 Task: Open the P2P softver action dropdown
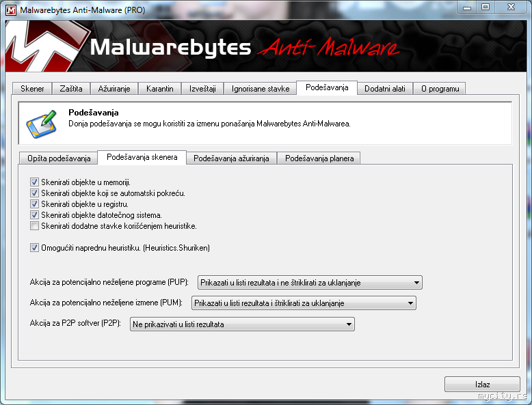tap(242, 324)
